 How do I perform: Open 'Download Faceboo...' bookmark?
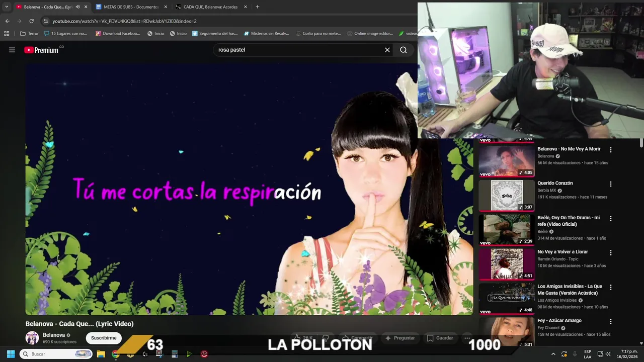118,34
